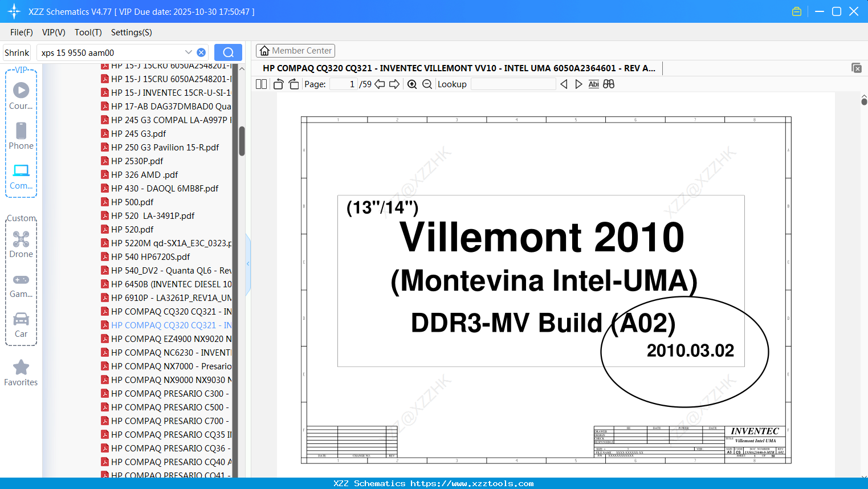Collapse the file list panel handle
The height and width of the screenshot is (489, 868).
pyautogui.click(x=248, y=264)
